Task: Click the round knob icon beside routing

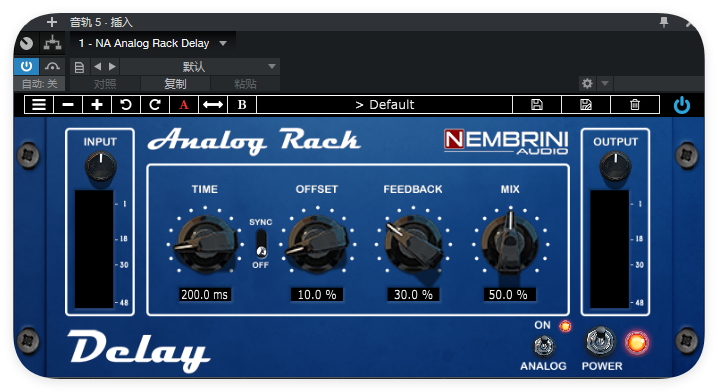Action: click(x=27, y=44)
